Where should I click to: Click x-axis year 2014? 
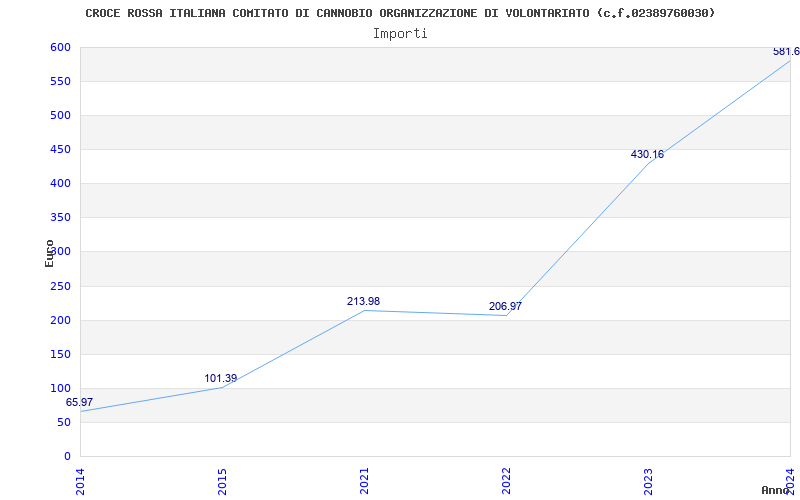(x=80, y=482)
